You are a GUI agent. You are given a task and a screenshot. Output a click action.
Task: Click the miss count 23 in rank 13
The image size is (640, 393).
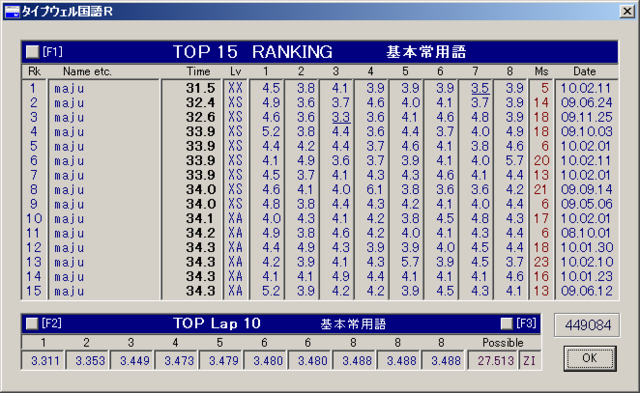point(541,262)
